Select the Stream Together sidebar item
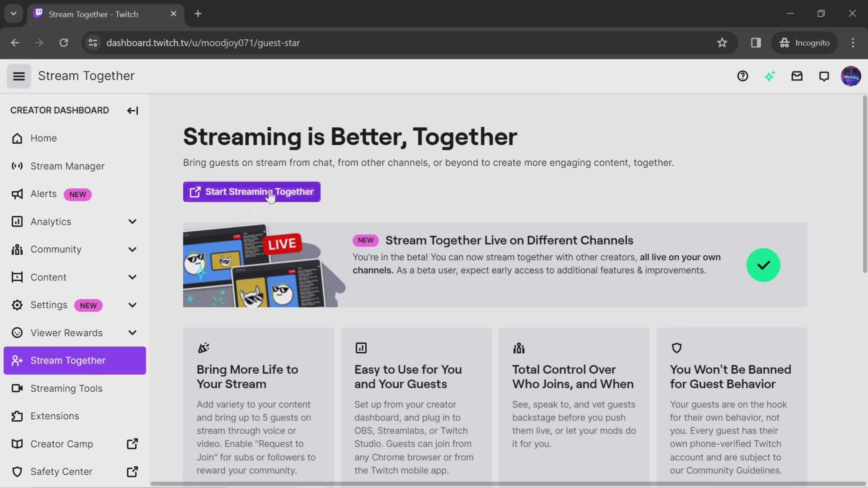Viewport: 868px width, 488px height. (x=74, y=361)
